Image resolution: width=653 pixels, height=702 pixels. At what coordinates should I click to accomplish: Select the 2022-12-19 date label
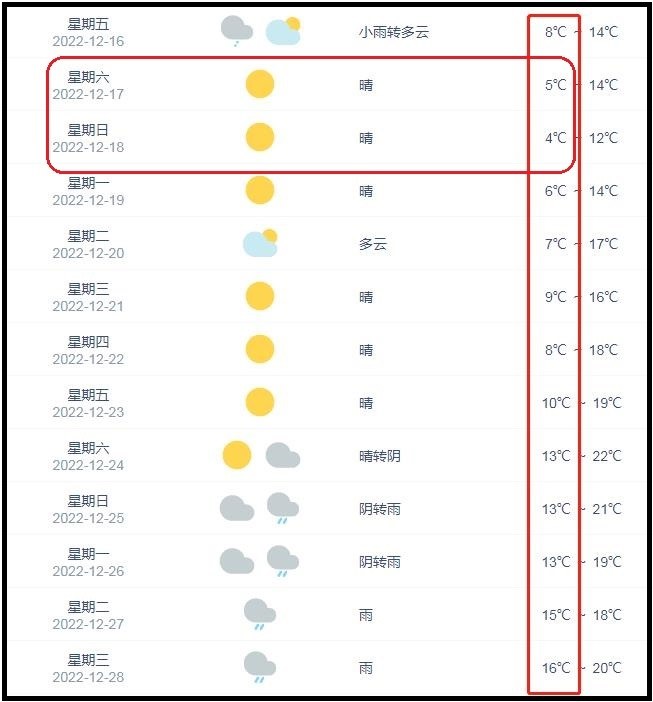(x=88, y=200)
